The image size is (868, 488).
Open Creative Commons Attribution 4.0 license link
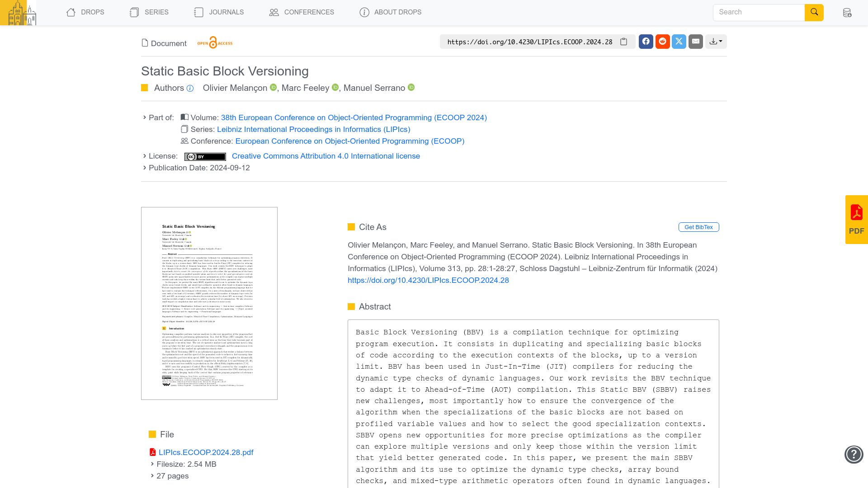point(326,156)
